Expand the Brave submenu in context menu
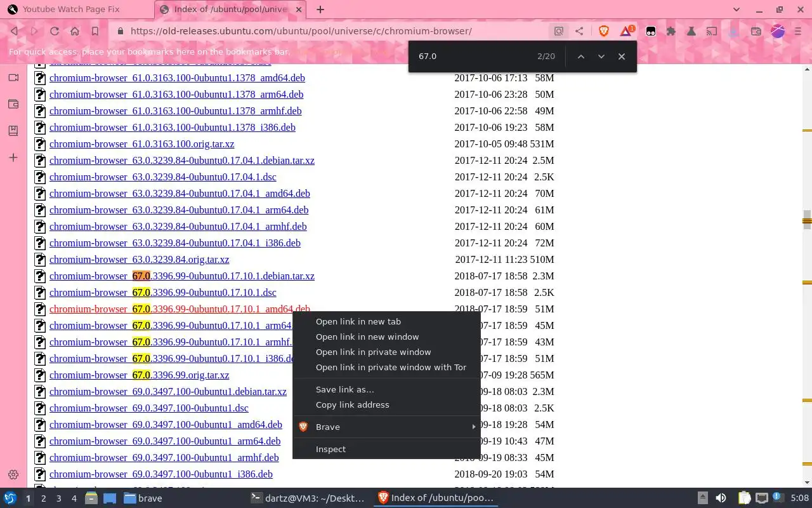 click(x=386, y=427)
